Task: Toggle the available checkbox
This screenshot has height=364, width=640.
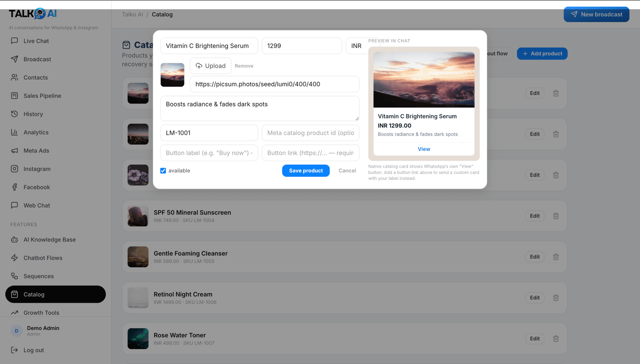Action: (x=163, y=171)
